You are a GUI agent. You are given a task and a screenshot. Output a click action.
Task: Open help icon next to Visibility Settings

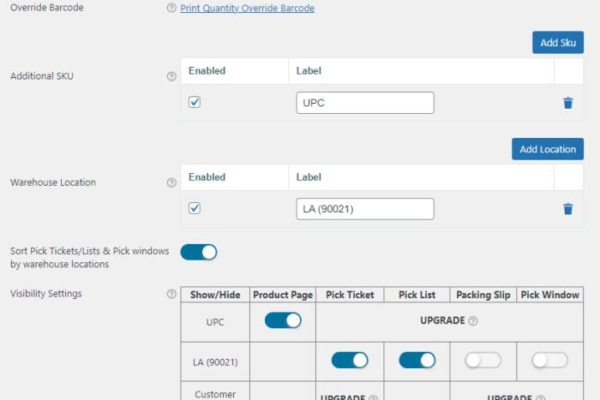click(171, 294)
